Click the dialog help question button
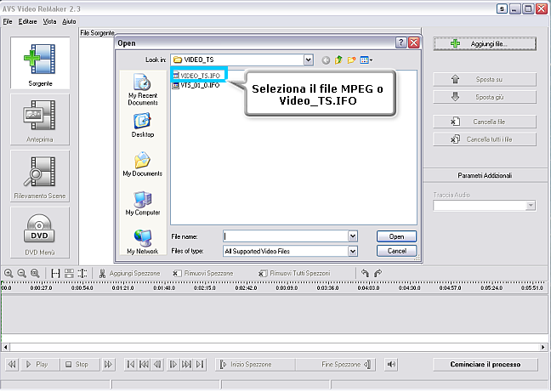This screenshot has height=392, width=551. tap(401, 43)
